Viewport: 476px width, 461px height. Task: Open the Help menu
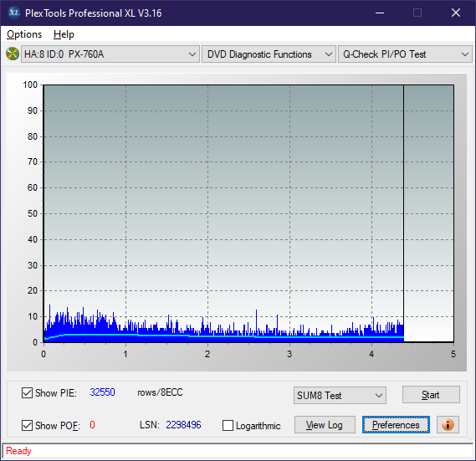click(64, 34)
